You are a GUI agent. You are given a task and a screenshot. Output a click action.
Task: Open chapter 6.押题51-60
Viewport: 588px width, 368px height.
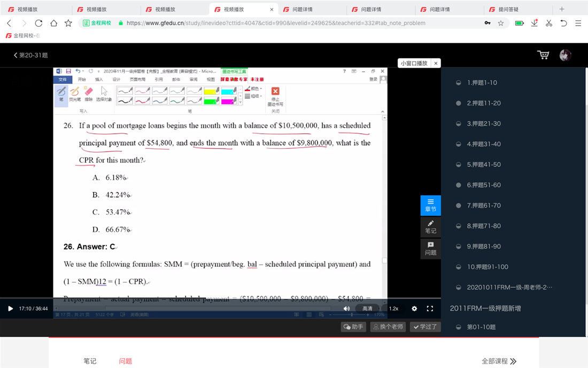pos(484,185)
